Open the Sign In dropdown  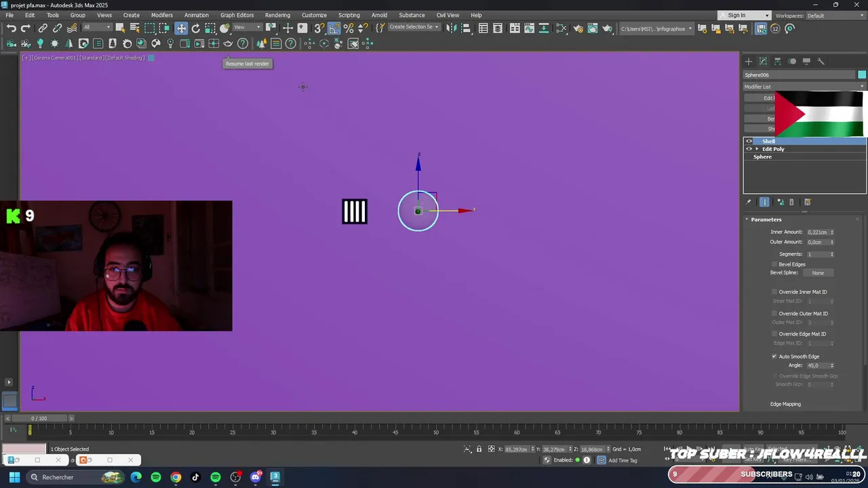coord(745,16)
